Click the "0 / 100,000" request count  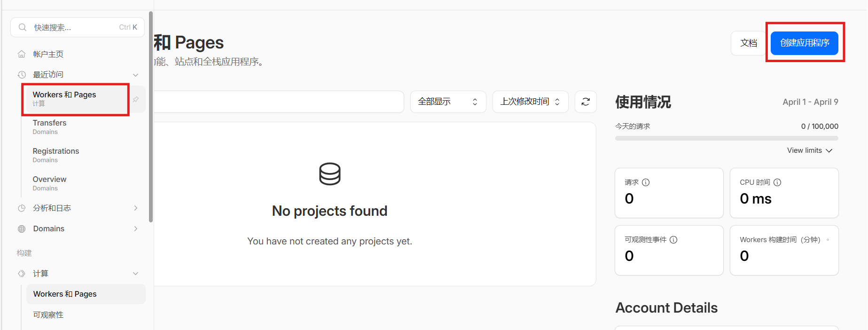(820, 126)
